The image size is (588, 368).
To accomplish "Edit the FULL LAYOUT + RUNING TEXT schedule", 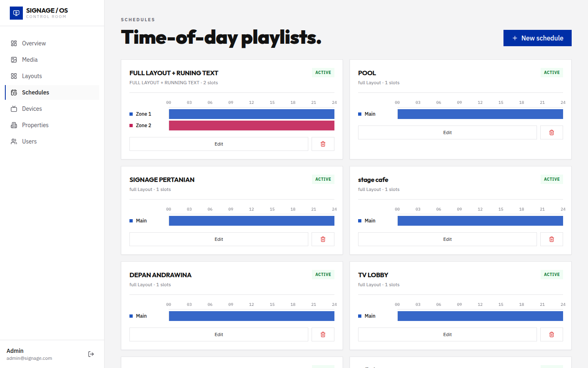I will click(x=219, y=144).
